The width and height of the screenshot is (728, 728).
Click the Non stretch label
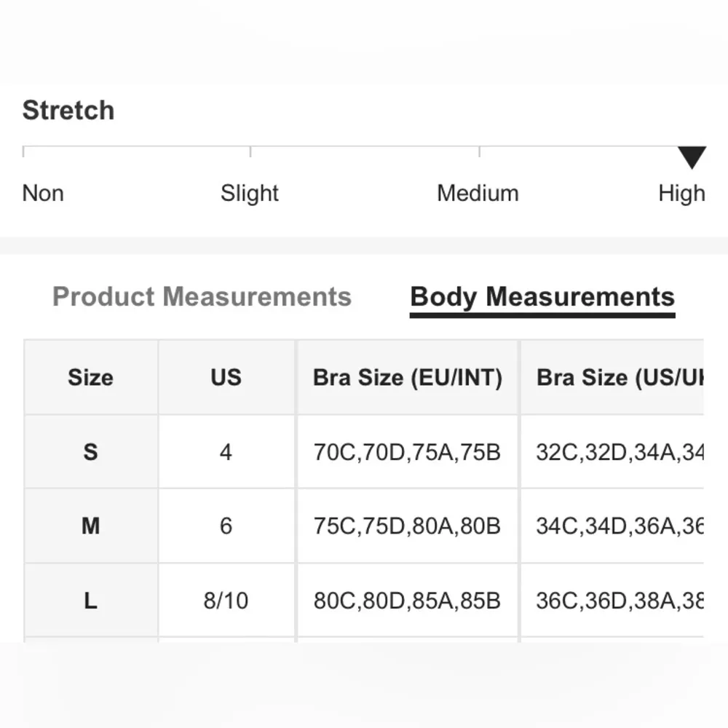43,194
